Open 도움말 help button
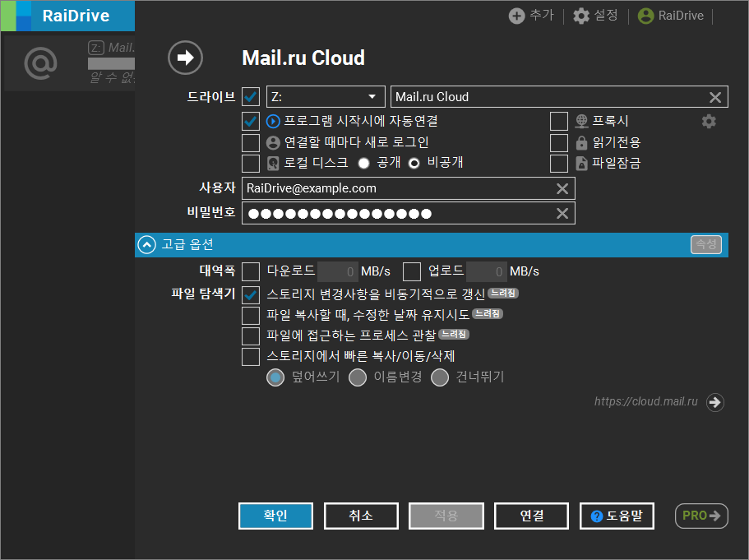 point(617,516)
